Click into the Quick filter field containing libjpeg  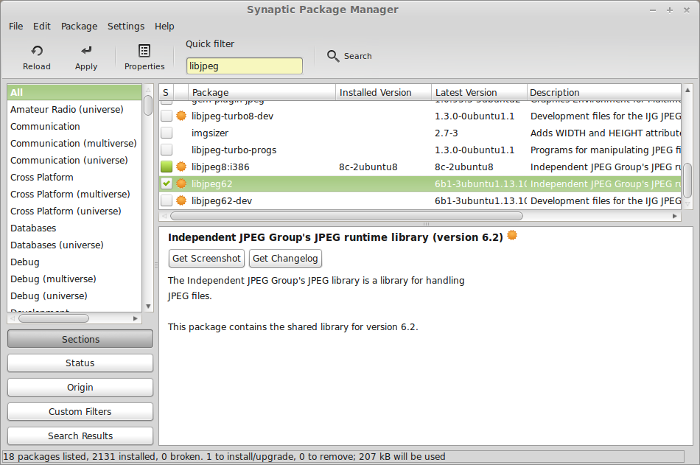244,66
